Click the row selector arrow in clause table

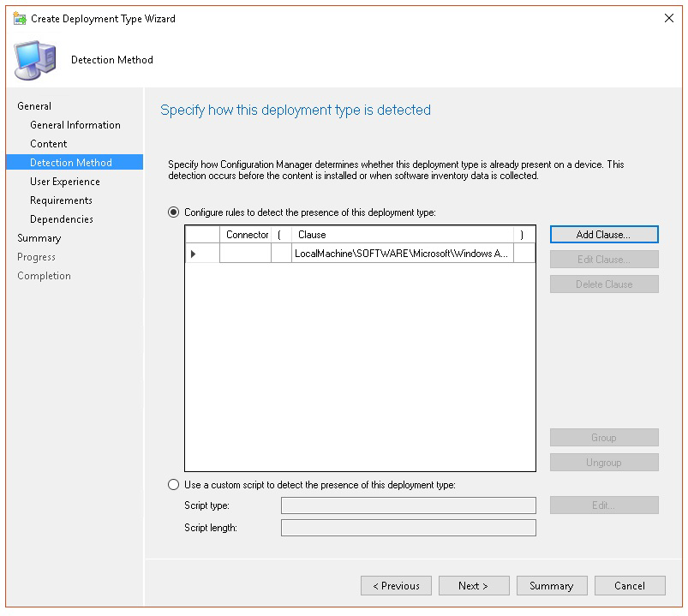193,254
